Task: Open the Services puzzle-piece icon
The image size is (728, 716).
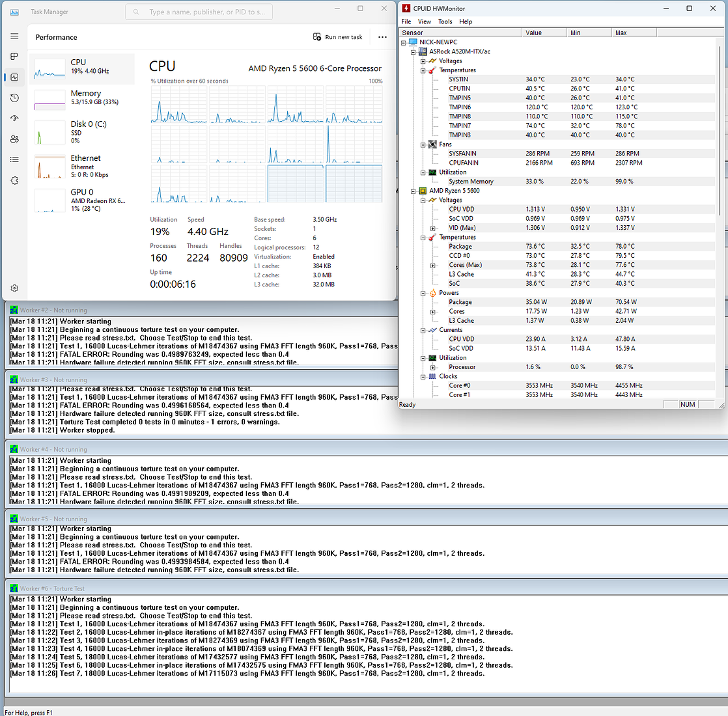Action: [14, 180]
